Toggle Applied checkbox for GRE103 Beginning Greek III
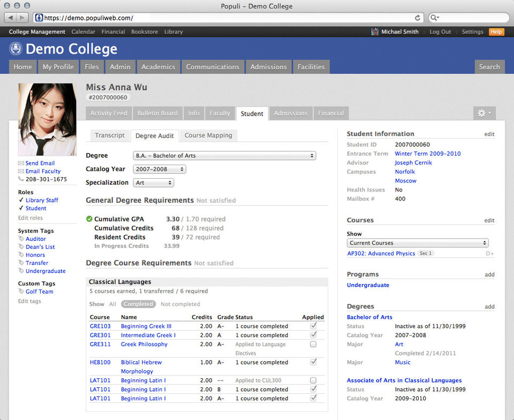514x420 pixels. click(x=313, y=326)
